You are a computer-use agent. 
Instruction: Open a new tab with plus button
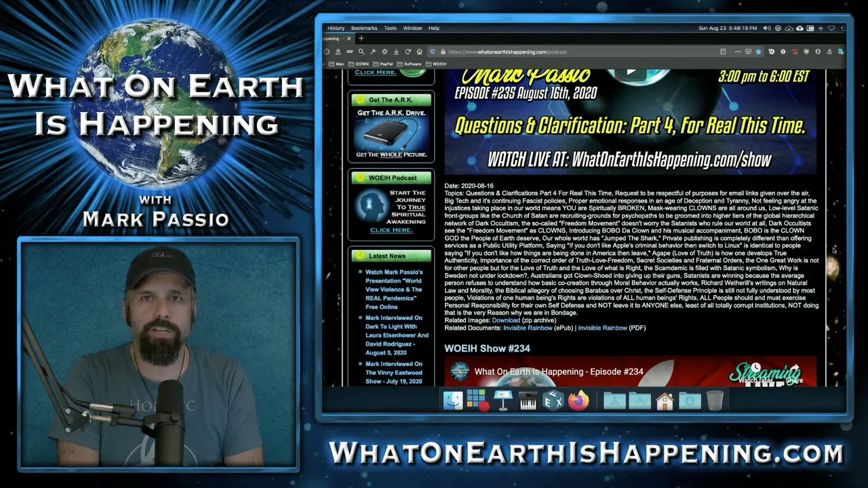tap(361, 39)
